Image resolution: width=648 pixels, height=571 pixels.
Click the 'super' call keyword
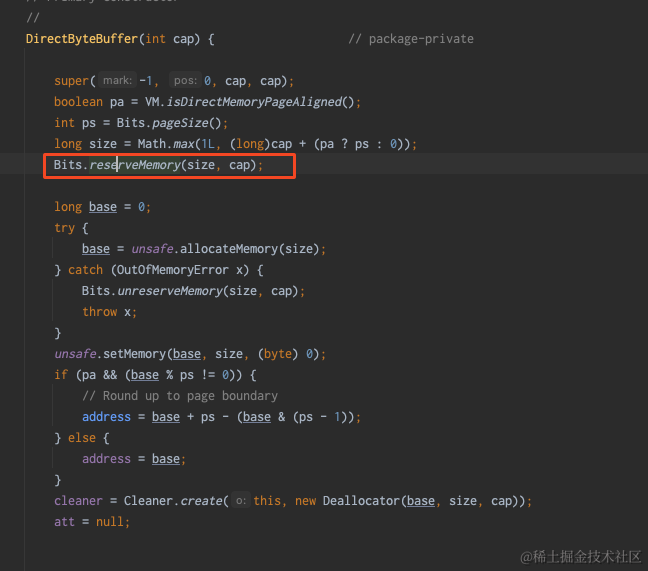tap(71, 81)
